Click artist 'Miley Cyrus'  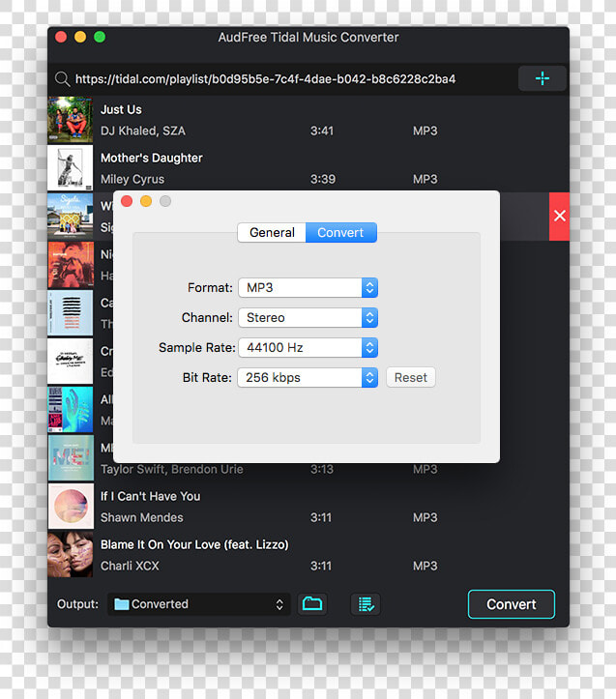(132, 179)
